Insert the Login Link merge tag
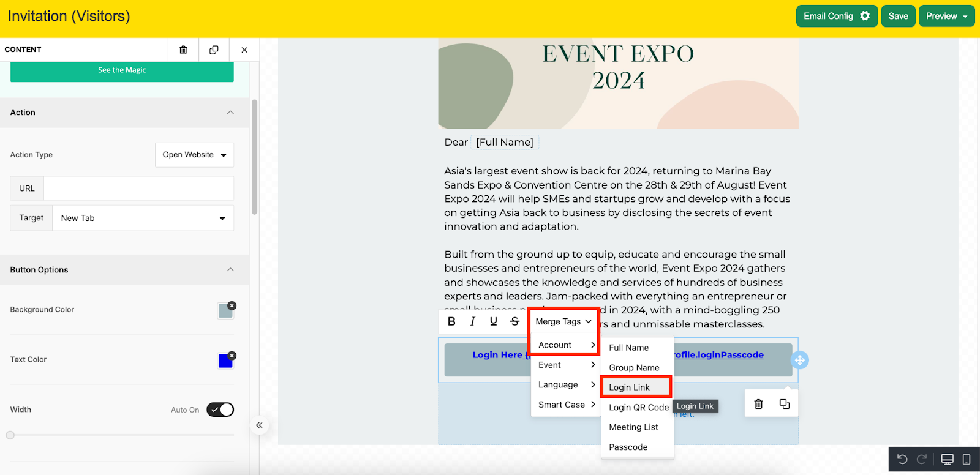 coord(637,387)
